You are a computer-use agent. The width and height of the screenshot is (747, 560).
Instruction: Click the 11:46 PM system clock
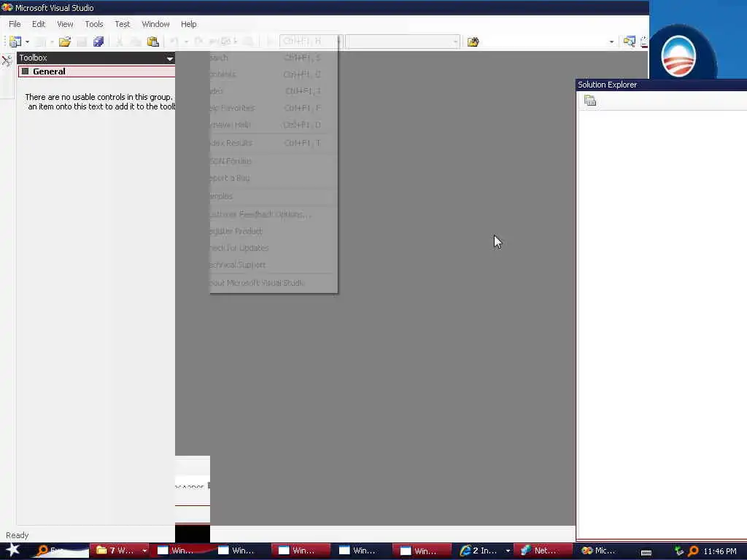[720, 551]
